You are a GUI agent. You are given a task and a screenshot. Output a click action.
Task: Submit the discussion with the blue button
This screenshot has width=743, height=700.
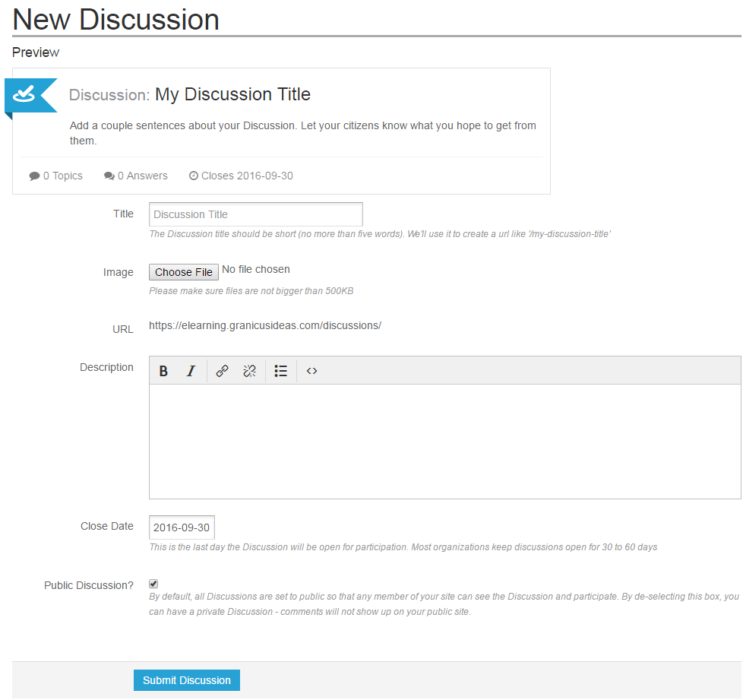pyautogui.click(x=187, y=680)
